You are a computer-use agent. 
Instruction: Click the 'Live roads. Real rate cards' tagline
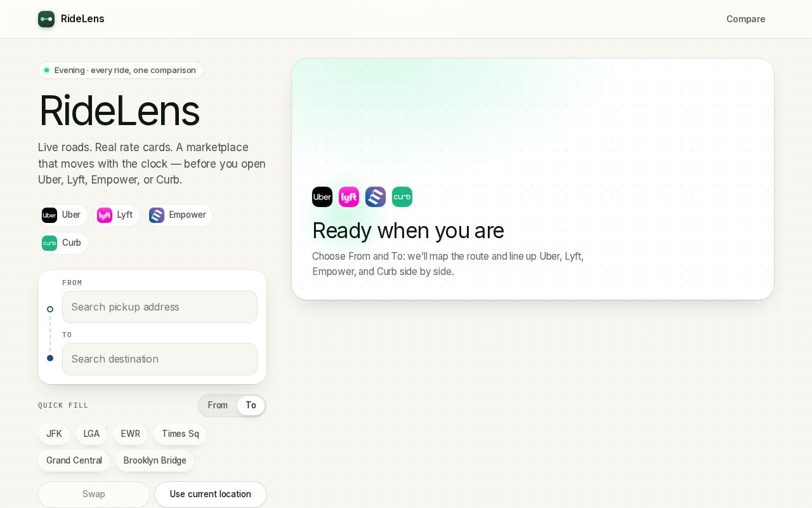point(152,164)
